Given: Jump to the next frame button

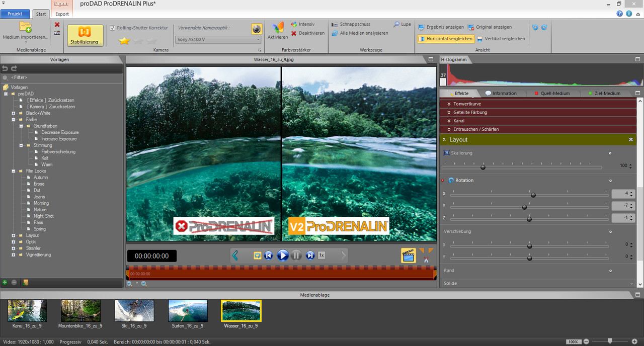Looking at the screenshot, I should (310, 255).
